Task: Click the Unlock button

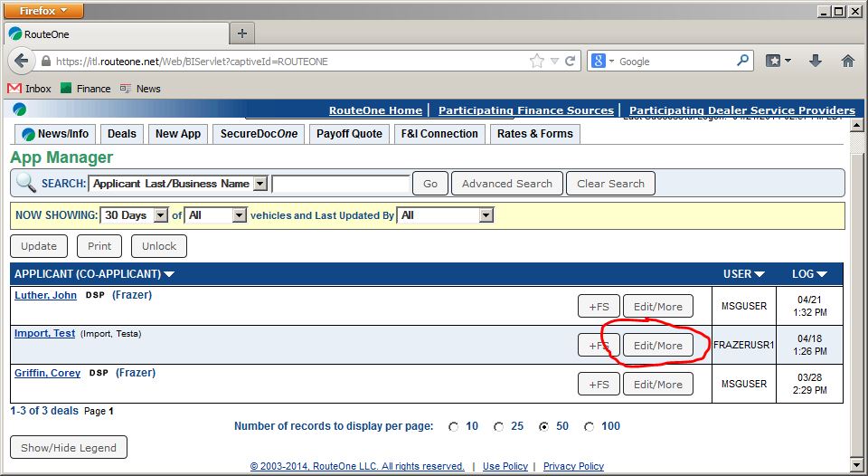Action: [x=159, y=246]
